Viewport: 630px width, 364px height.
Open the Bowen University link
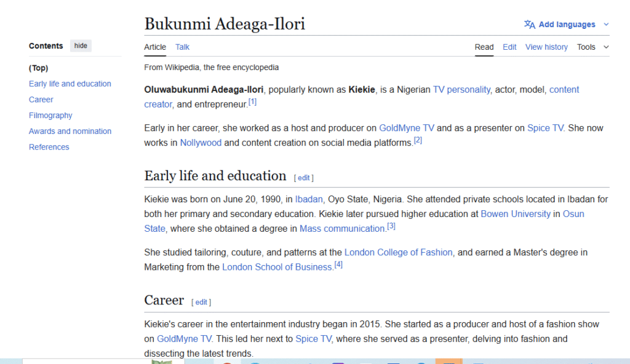(x=516, y=214)
